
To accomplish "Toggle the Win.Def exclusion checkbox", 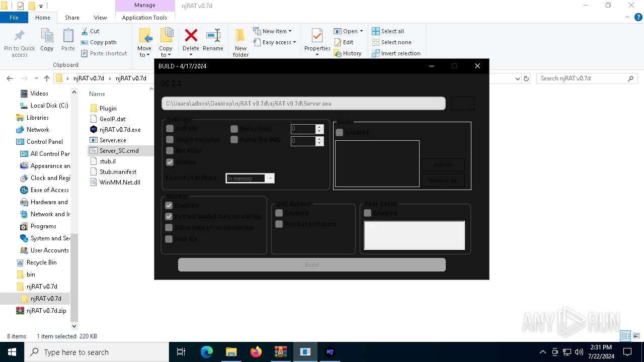I will tap(279, 224).
